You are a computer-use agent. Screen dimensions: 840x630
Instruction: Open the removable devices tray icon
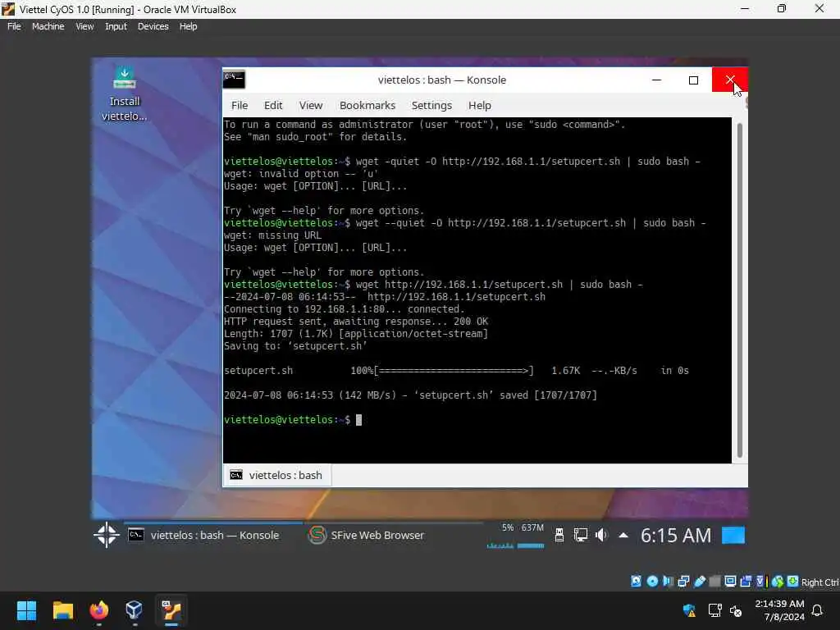click(559, 535)
